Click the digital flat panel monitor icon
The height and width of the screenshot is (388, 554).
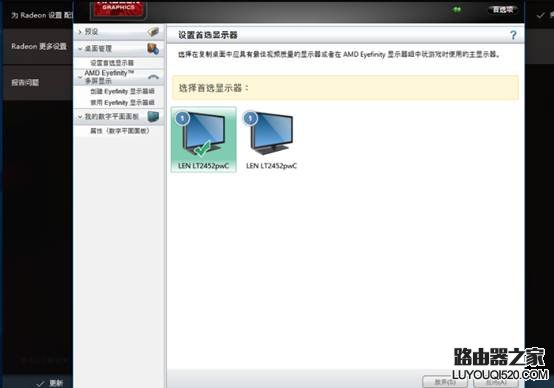(153, 116)
